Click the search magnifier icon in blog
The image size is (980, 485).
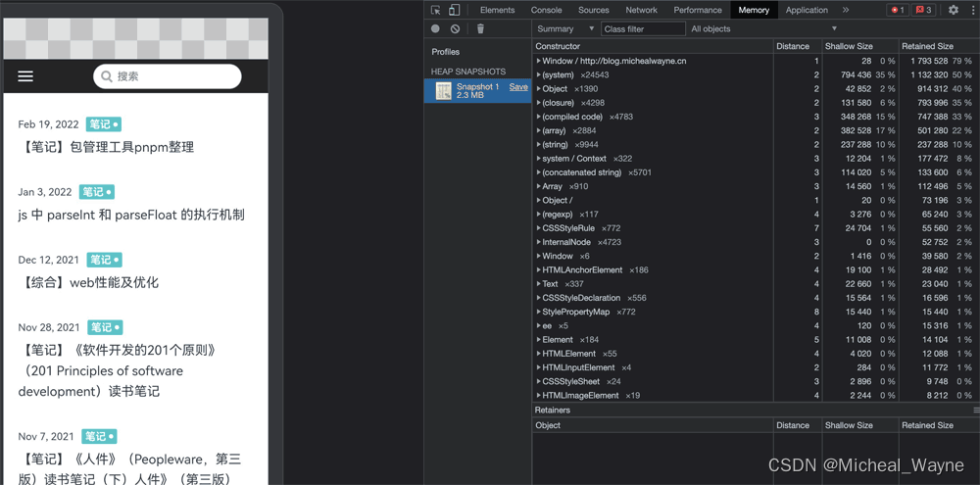[x=107, y=76]
